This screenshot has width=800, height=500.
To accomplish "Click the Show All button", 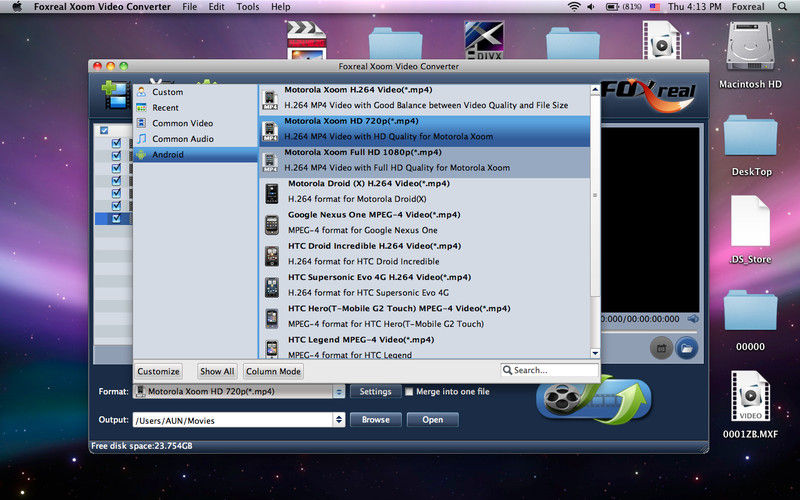I will click(x=217, y=371).
